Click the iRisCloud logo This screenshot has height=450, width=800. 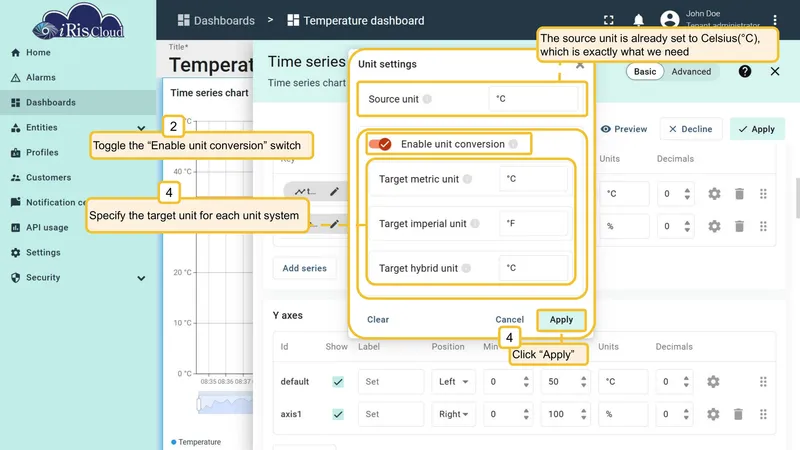click(x=78, y=21)
